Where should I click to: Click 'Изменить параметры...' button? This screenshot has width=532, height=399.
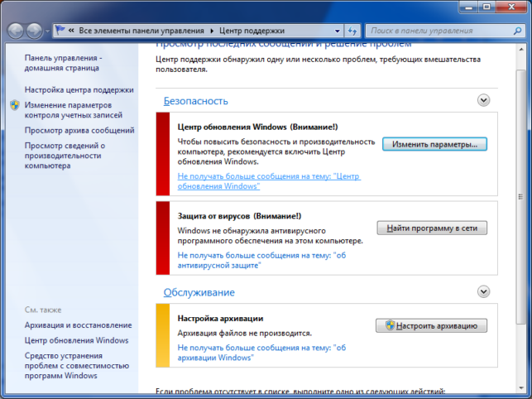[x=434, y=144]
